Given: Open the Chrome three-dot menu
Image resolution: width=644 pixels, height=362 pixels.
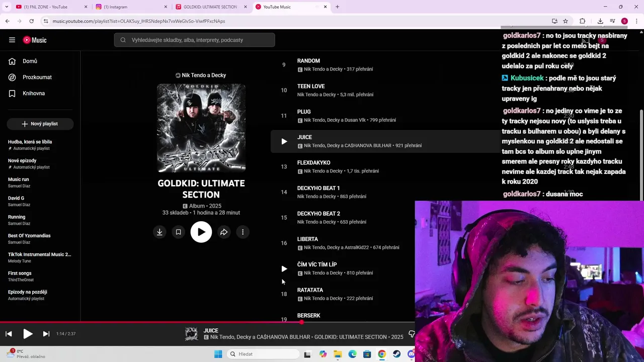Looking at the screenshot, I should click(x=636, y=21).
